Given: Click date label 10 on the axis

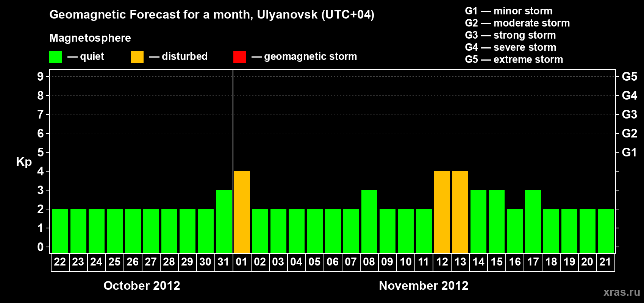Looking at the screenshot, I should (x=405, y=262).
